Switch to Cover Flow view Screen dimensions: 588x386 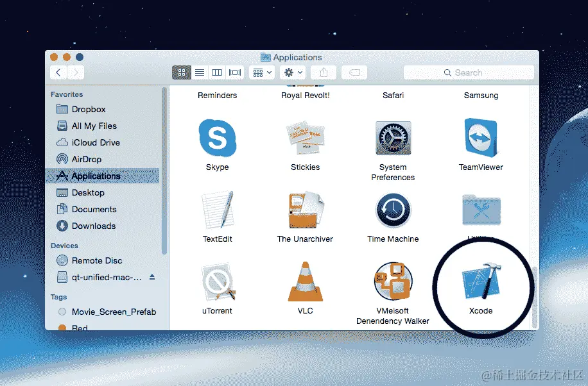click(x=235, y=72)
